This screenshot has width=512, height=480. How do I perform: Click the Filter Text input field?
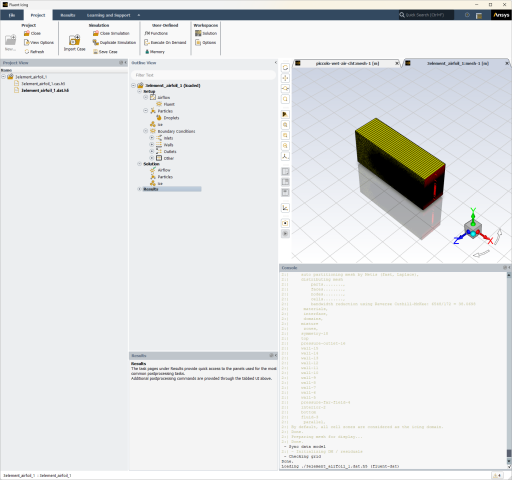203,75
